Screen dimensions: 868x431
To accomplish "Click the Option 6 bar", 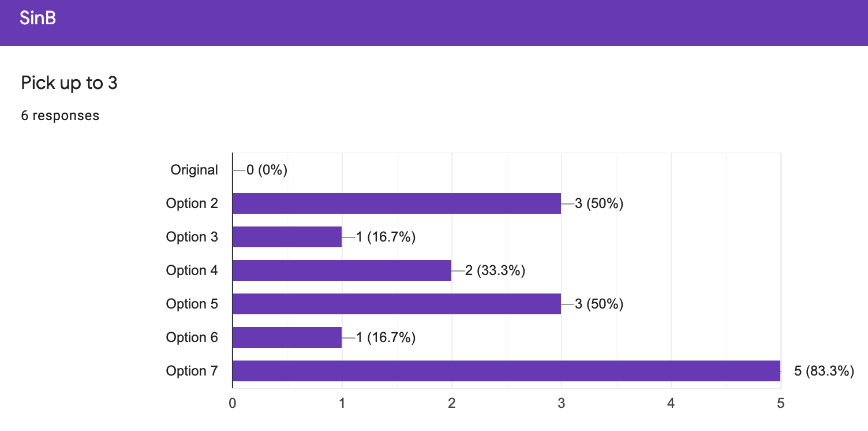I will pos(287,337).
